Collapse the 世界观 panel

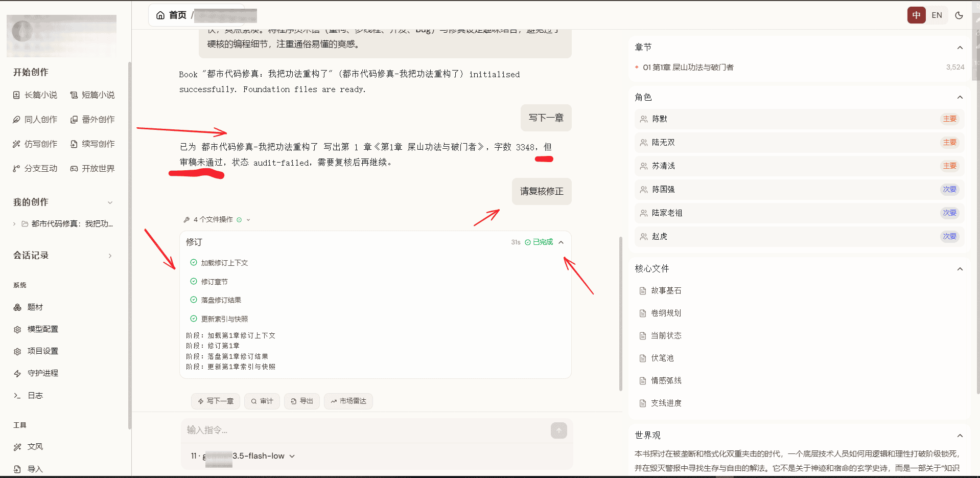[x=960, y=436]
